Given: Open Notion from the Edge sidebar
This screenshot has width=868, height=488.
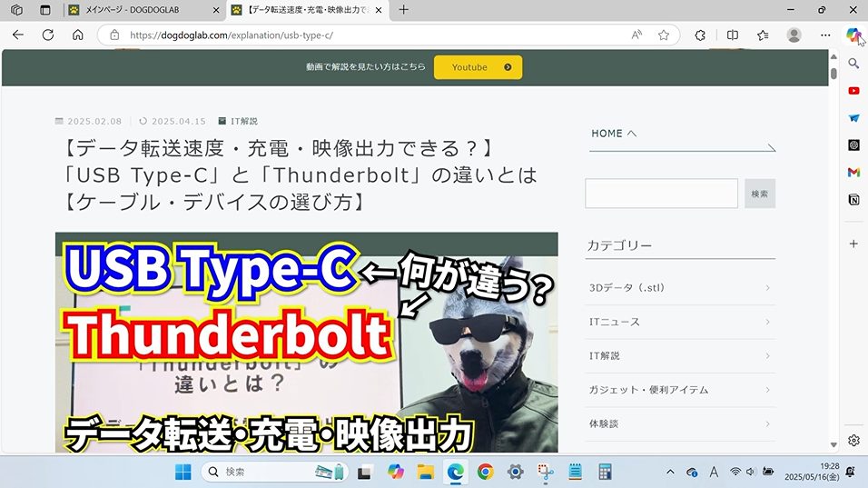Looking at the screenshot, I should pos(853,199).
